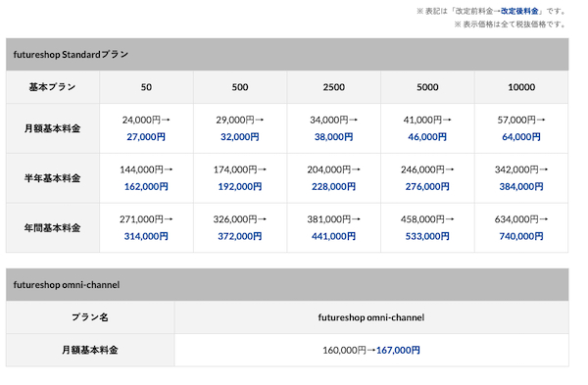The width and height of the screenshot is (588, 385).
Task: Click the revised price 162,000円
Action: [x=146, y=186]
